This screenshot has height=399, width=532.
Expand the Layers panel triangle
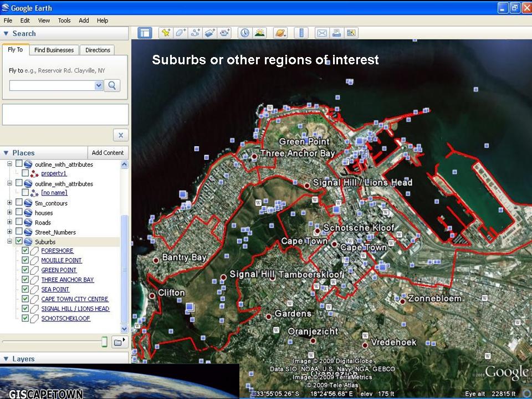pos(6,359)
